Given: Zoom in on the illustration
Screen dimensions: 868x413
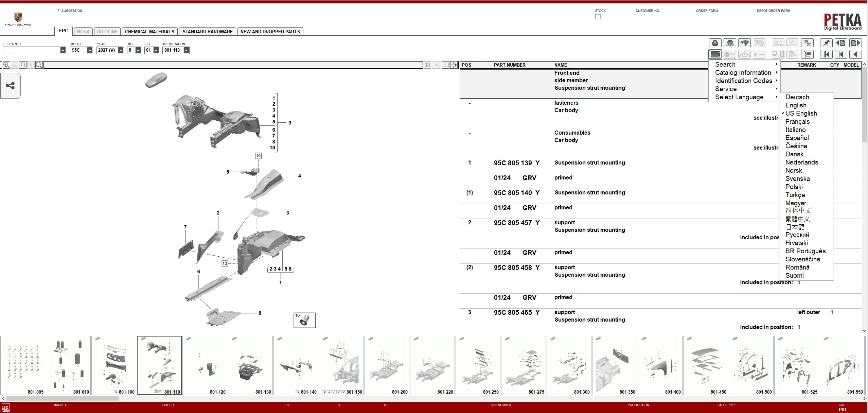Looking at the screenshot, I should pos(6,65).
